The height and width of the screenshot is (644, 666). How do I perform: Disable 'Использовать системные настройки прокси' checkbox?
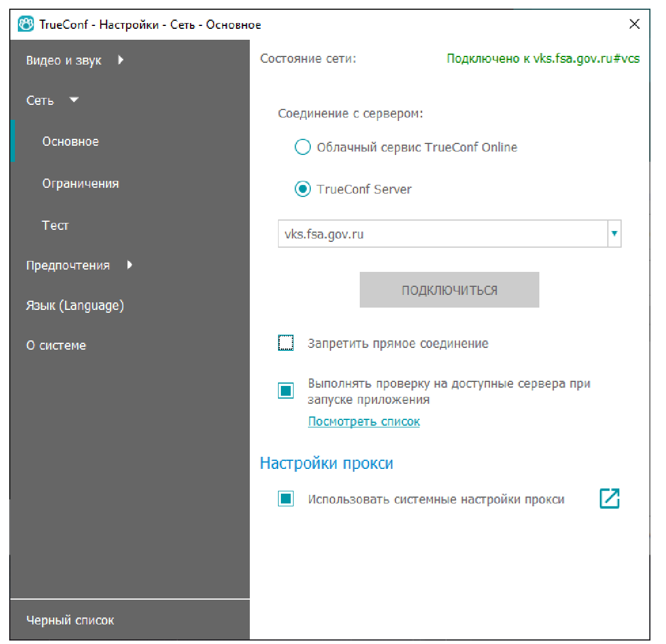(x=286, y=499)
